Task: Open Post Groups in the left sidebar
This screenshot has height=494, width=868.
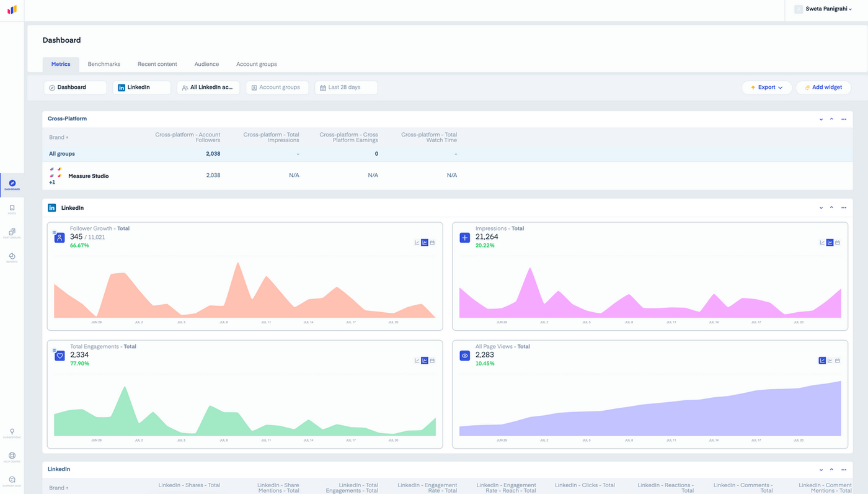Action: 12,234
